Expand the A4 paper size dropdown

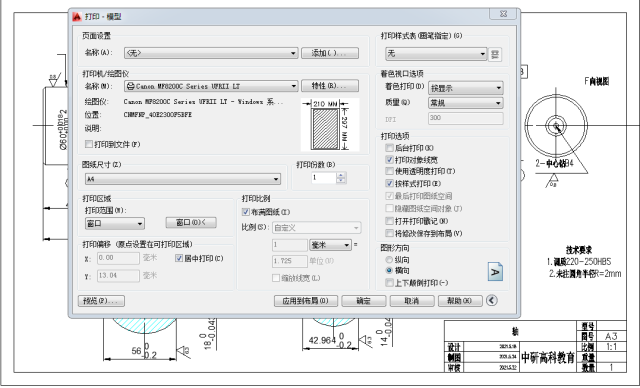point(182,179)
